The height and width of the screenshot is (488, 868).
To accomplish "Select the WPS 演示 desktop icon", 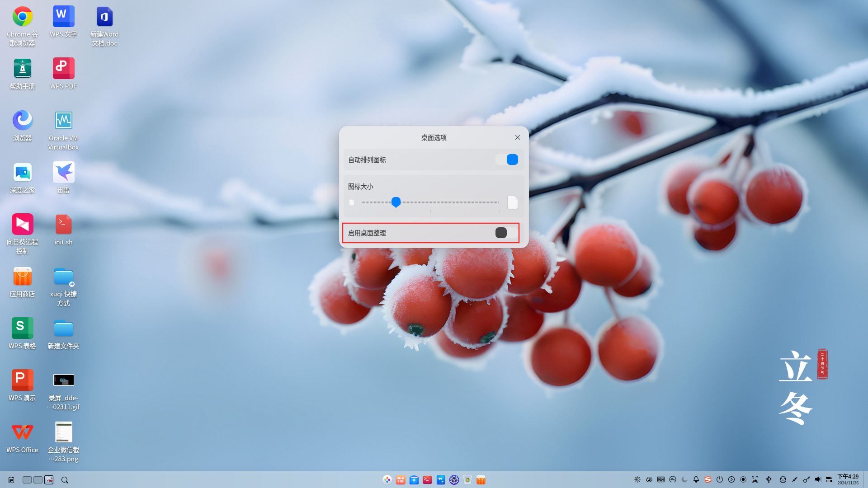I will (x=22, y=386).
